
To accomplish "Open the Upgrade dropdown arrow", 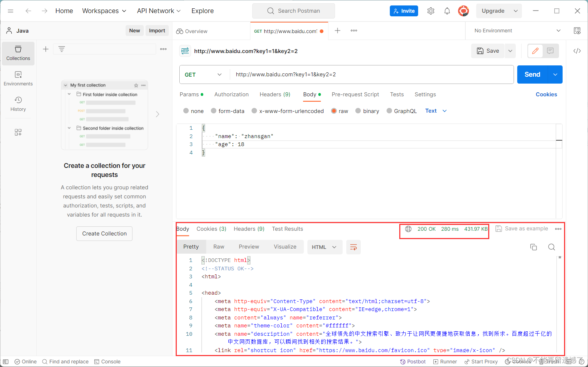I will pos(515,11).
